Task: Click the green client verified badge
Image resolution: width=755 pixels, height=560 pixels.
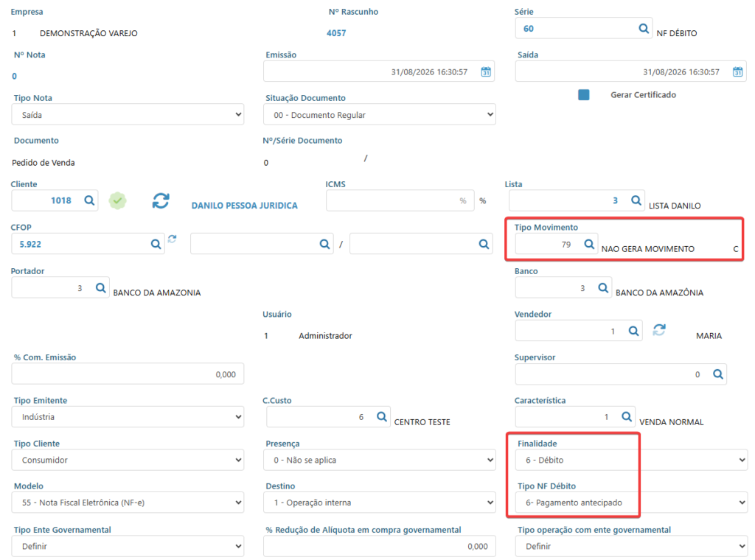Action: pyautogui.click(x=117, y=200)
